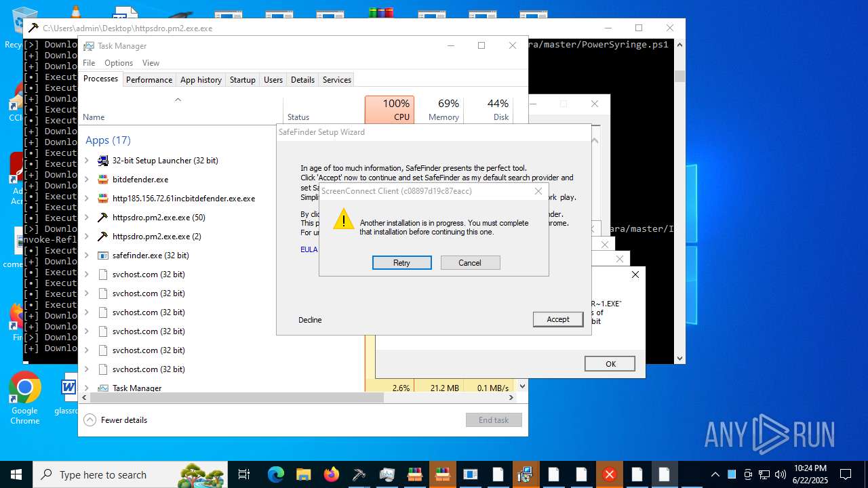
Task: Expand the safefinder.exe (32 bit) process
Action: coord(87,256)
